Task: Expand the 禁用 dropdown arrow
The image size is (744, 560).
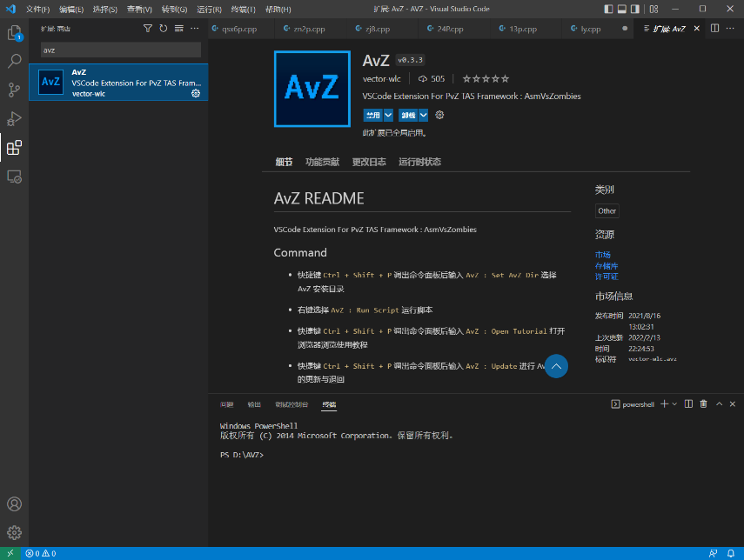Action: [x=388, y=115]
